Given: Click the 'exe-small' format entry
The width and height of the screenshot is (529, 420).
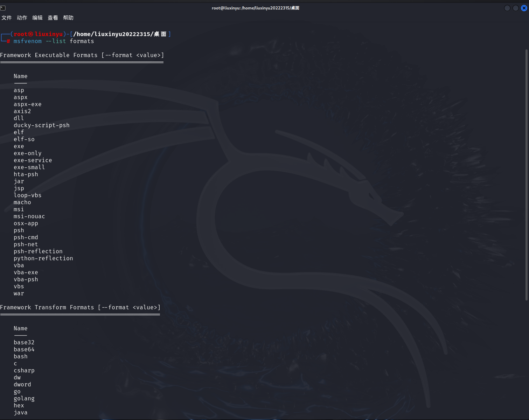Looking at the screenshot, I should click(x=29, y=167).
